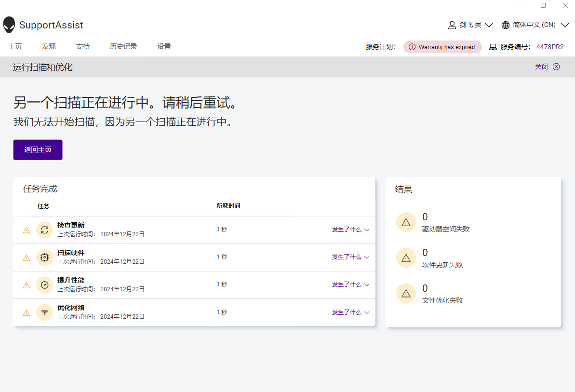Switch to the 历史记录 tab
This screenshot has width=575, height=392.
(x=123, y=47)
